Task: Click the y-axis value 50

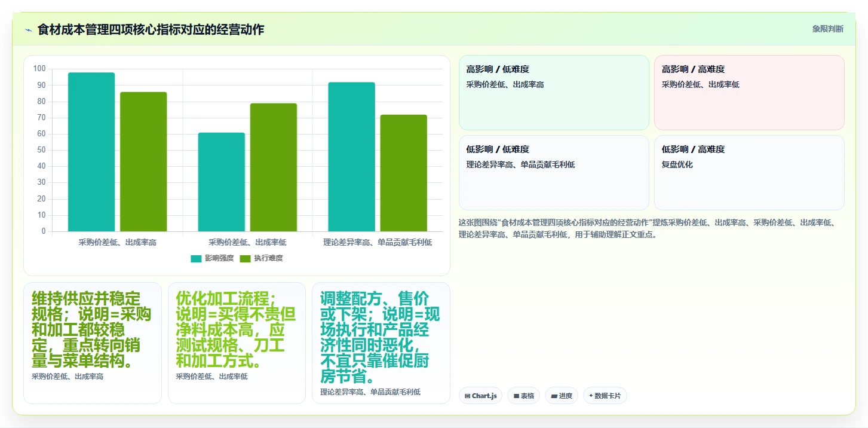Action: click(42, 150)
